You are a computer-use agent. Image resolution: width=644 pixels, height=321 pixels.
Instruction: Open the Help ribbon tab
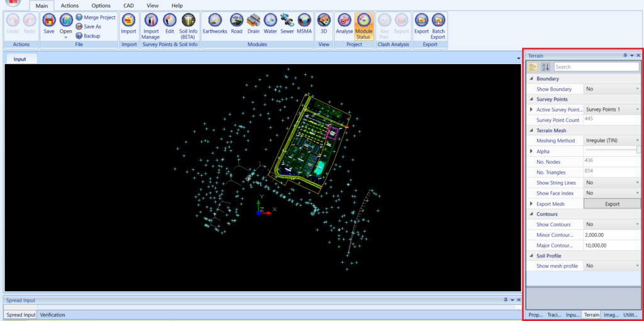pos(177,6)
